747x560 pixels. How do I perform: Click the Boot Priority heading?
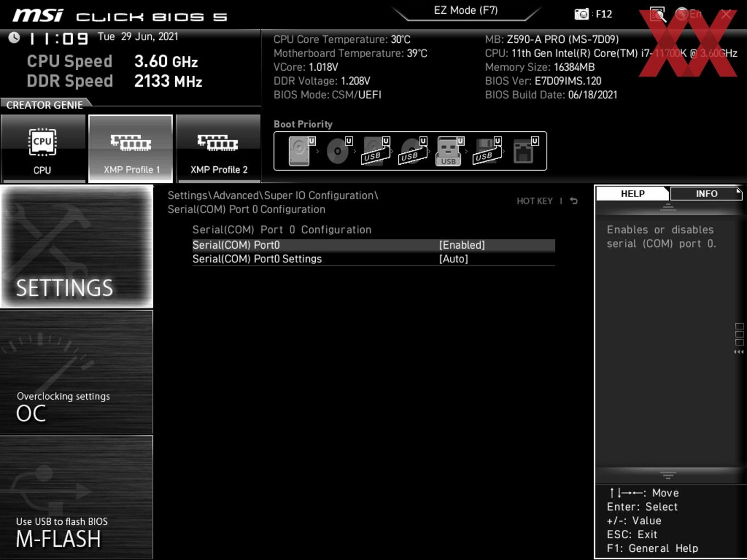[303, 124]
